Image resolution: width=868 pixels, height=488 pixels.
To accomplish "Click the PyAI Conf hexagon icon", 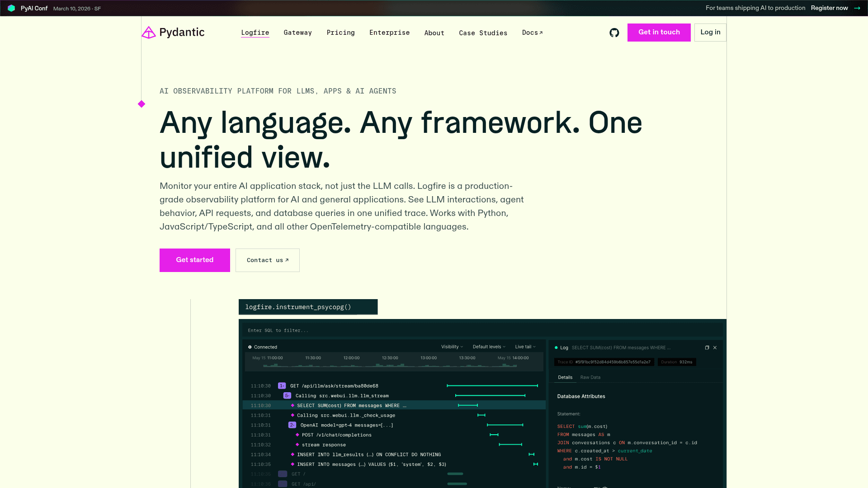I will [11, 8].
